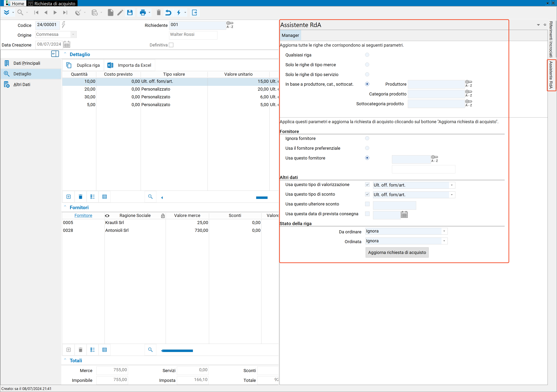Click the Fornitori grid horizontal scrollbar

177,351
